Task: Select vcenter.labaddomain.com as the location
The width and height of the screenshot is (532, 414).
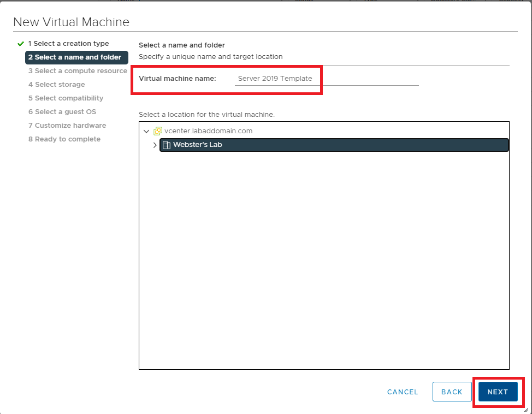Action: (x=208, y=131)
